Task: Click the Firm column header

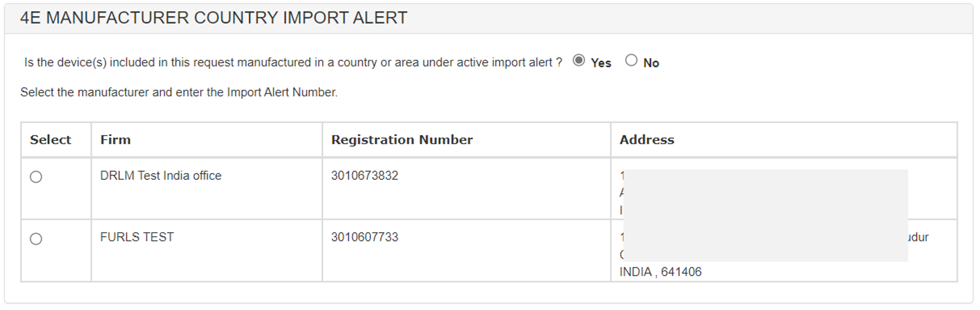Action: pyautogui.click(x=115, y=140)
